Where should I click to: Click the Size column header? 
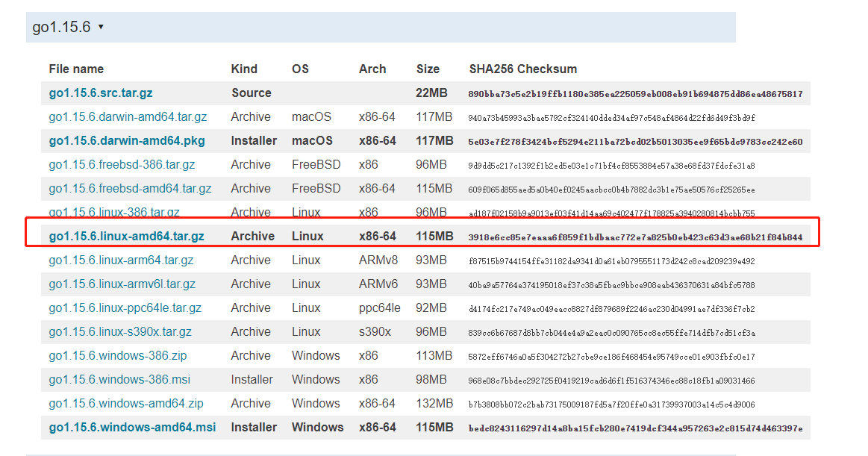(x=428, y=68)
